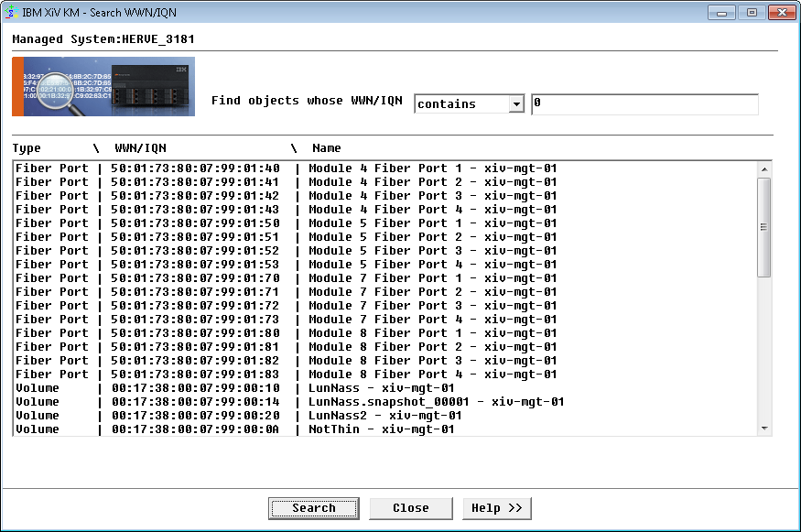Open the Help >> button

point(496,508)
